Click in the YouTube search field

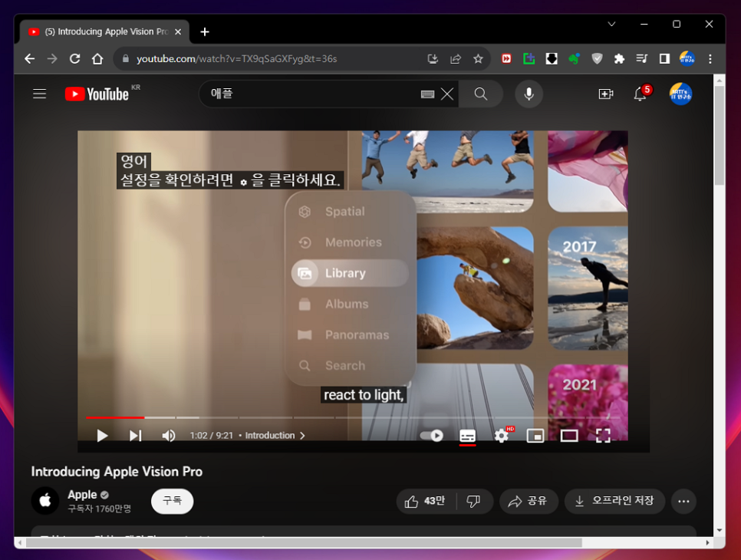tap(312, 94)
